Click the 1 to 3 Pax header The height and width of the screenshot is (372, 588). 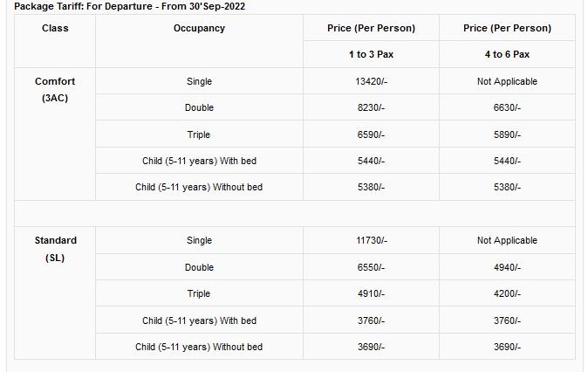tap(371, 54)
